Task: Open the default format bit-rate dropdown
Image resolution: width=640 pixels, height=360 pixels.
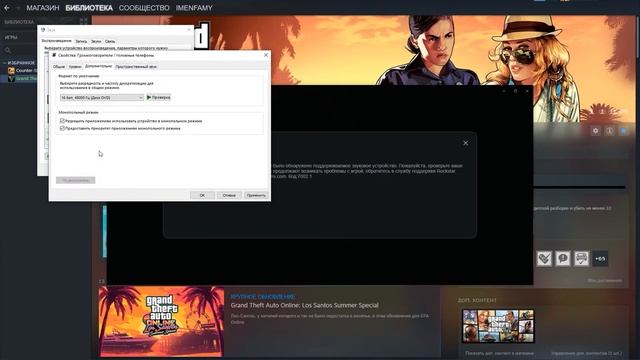Action: pyautogui.click(x=102, y=98)
